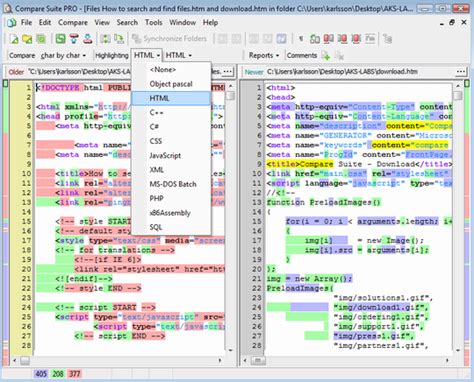Select MS-DOS Batch highlighting
474x382 pixels.
pyautogui.click(x=171, y=184)
